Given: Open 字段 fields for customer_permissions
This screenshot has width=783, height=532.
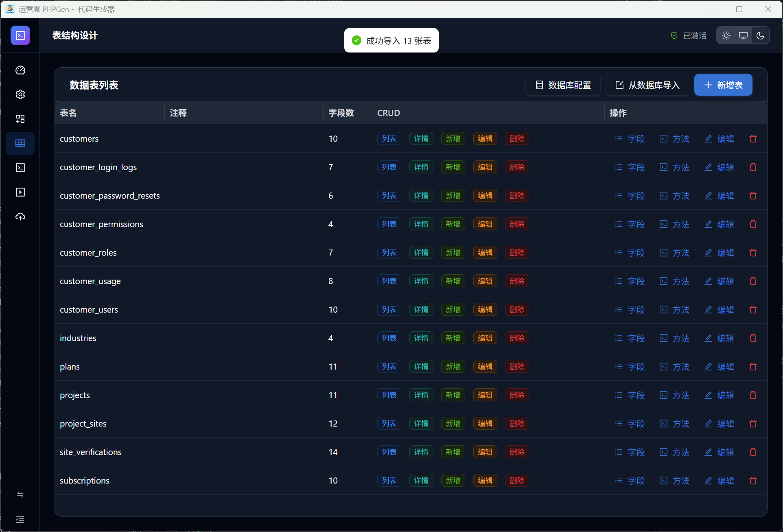Looking at the screenshot, I should click(630, 224).
